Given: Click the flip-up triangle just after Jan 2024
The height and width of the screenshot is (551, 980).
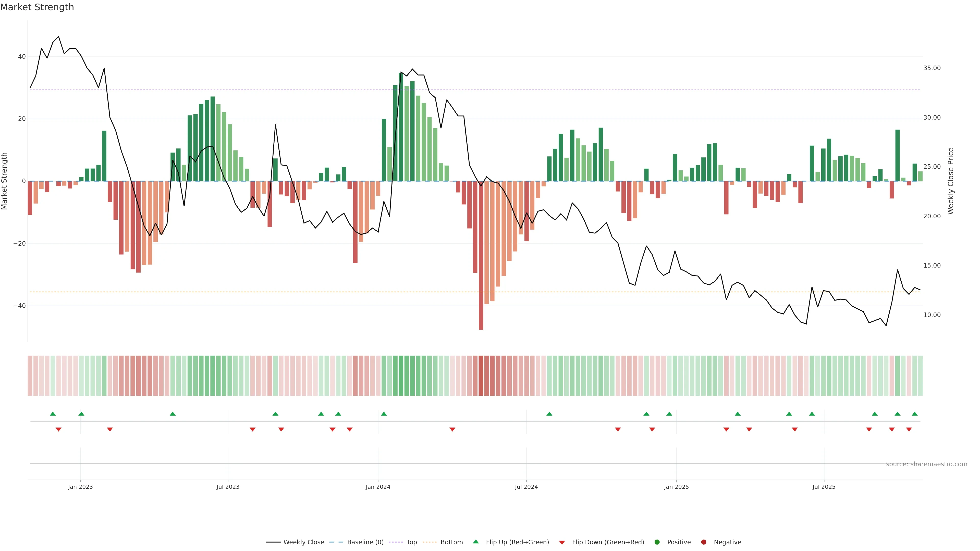Looking at the screenshot, I should point(384,414).
